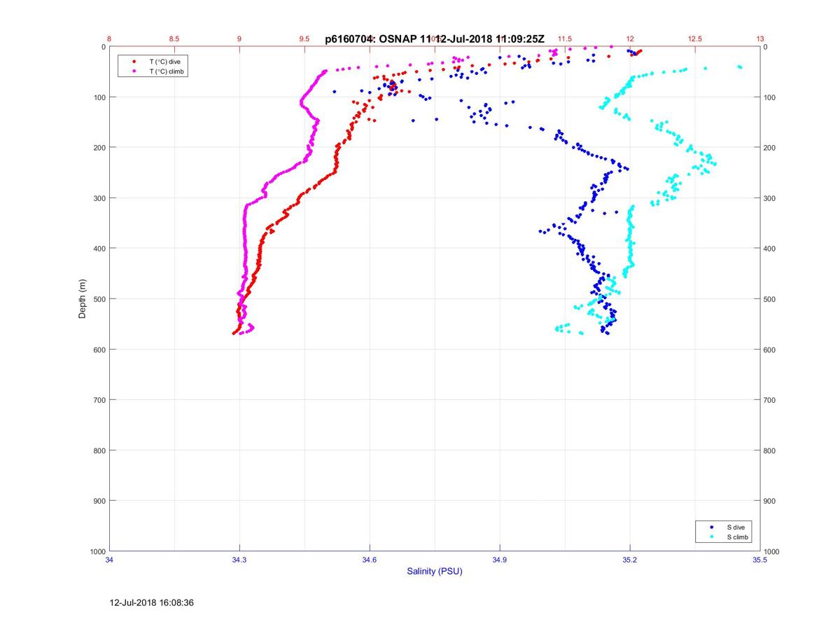The image size is (840, 620).
Task: Click the 600 tick on left depth axis
Action: click(x=100, y=350)
